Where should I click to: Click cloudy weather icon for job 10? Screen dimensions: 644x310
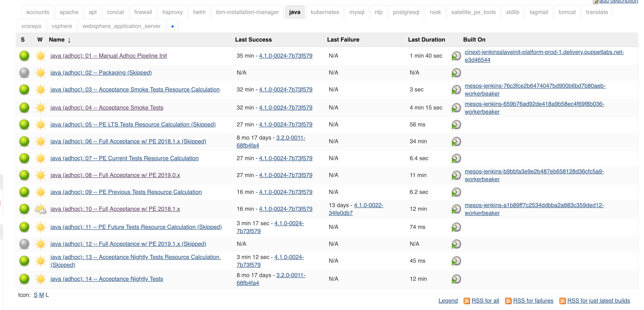tap(40, 209)
